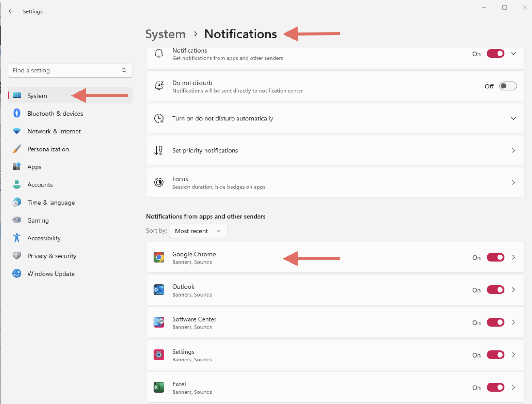Click the Google Chrome app icon
Image resolution: width=532 pixels, height=404 pixels.
pos(159,258)
